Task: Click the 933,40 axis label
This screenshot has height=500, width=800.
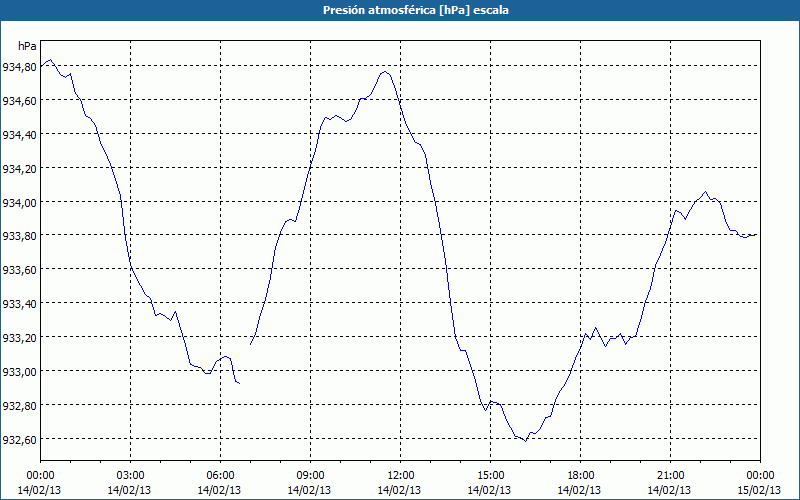Action: click(x=19, y=304)
